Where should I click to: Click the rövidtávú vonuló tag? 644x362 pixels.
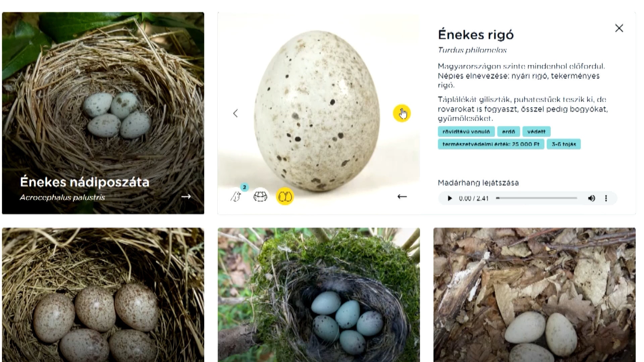(466, 132)
